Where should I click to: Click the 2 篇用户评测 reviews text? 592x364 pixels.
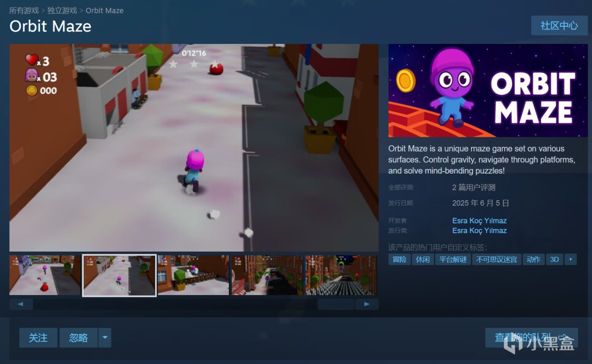[474, 187]
